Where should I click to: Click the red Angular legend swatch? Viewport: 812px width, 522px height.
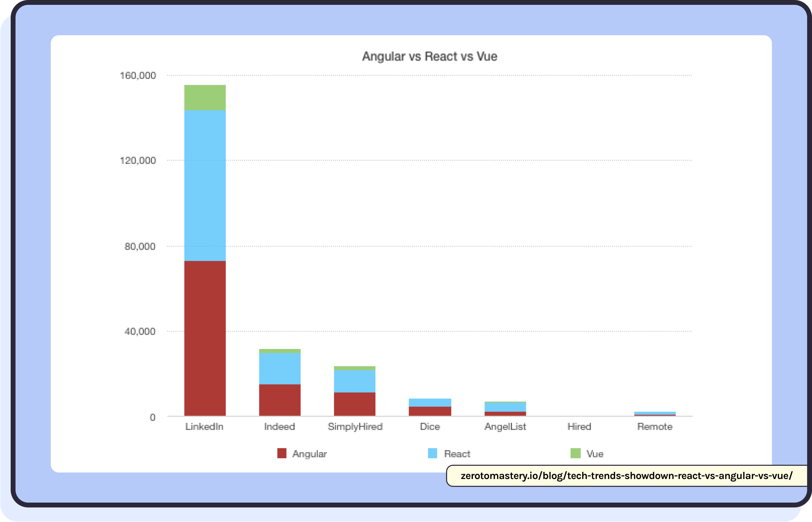[282, 453]
